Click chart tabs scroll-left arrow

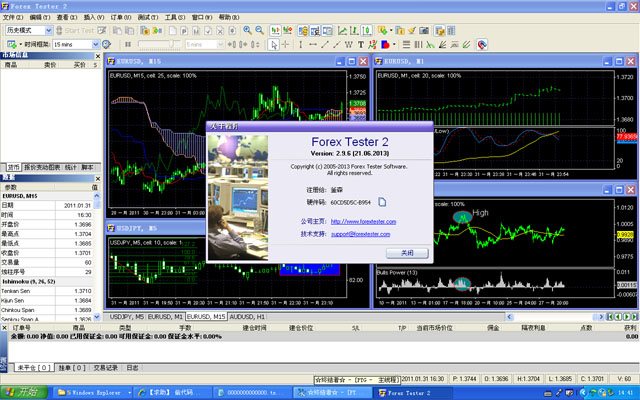click(x=509, y=317)
